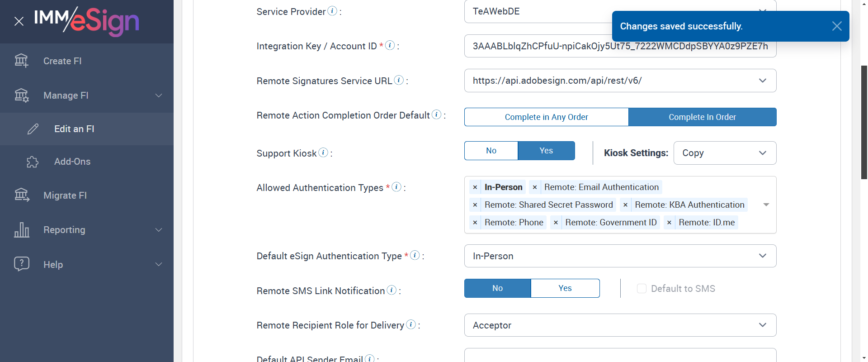Expand Remote Recipient Role for Delivery dropdown
868x362 pixels.
coord(620,325)
